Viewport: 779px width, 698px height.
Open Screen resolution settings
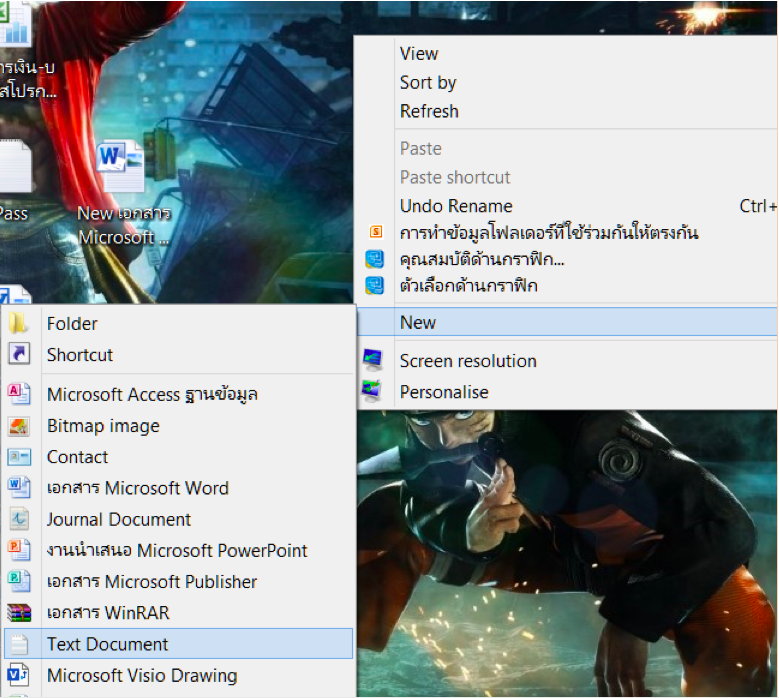(566, 361)
